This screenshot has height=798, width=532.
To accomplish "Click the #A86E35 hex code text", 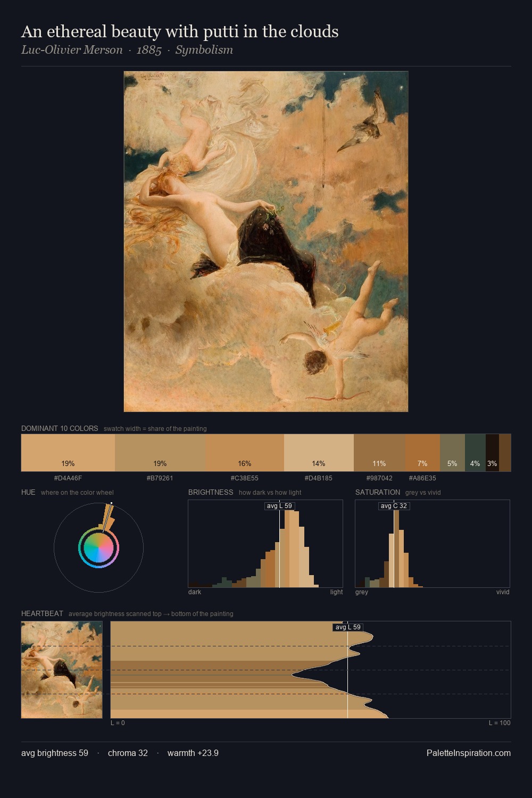I will (x=422, y=478).
